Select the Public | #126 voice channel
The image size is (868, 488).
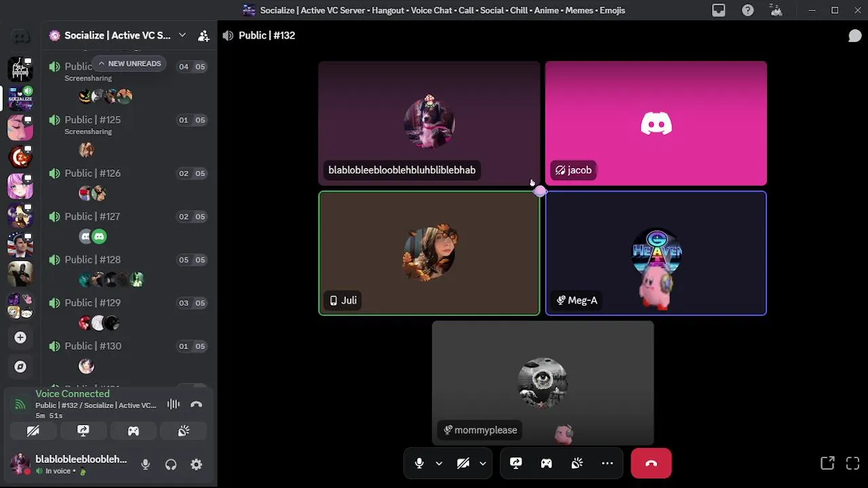(x=127, y=174)
